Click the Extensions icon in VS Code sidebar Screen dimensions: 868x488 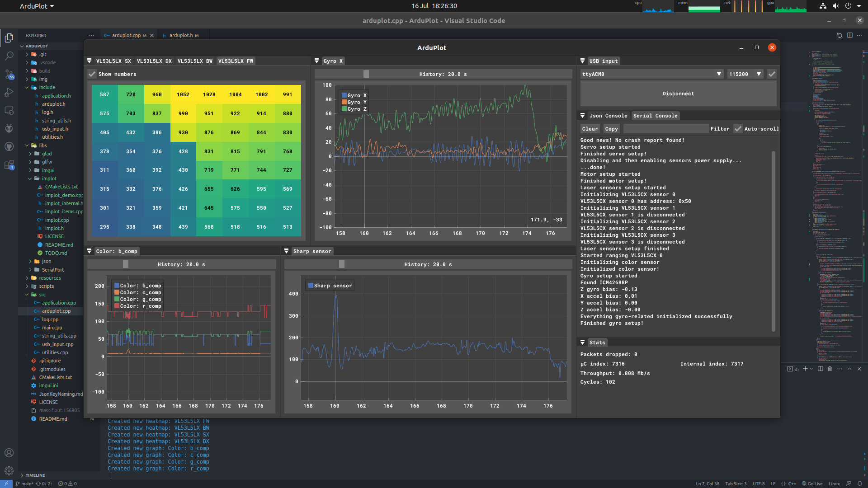pyautogui.click(x=9, y=166)
